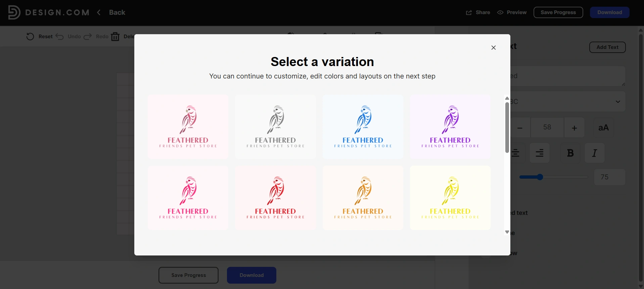Click the Back link in header

tap(117, 12)
